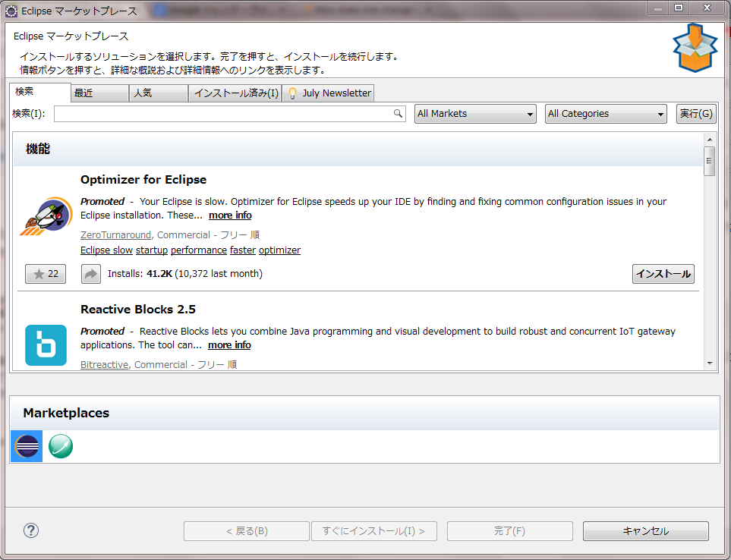This screenshot has height=560, width=731.
Task: Focus the 検索(I) search input field
Action: click(x=229, y=114)
